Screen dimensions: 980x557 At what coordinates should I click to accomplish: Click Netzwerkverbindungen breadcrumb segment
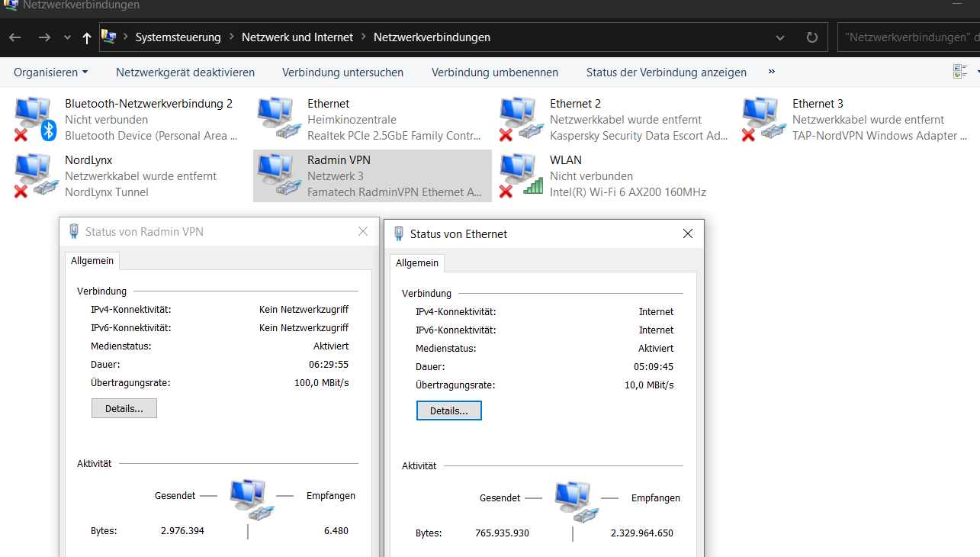tap(432, 37)
